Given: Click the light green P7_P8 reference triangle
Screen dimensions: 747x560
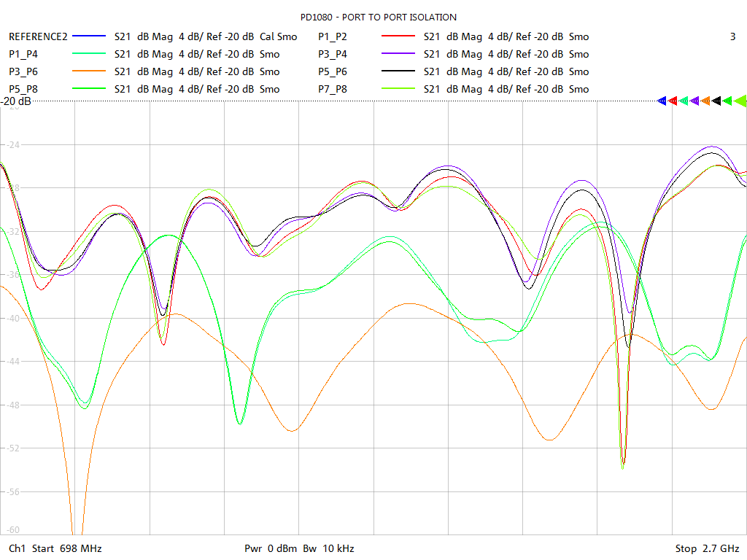Looking at the screenshot, I should [740, 101].
